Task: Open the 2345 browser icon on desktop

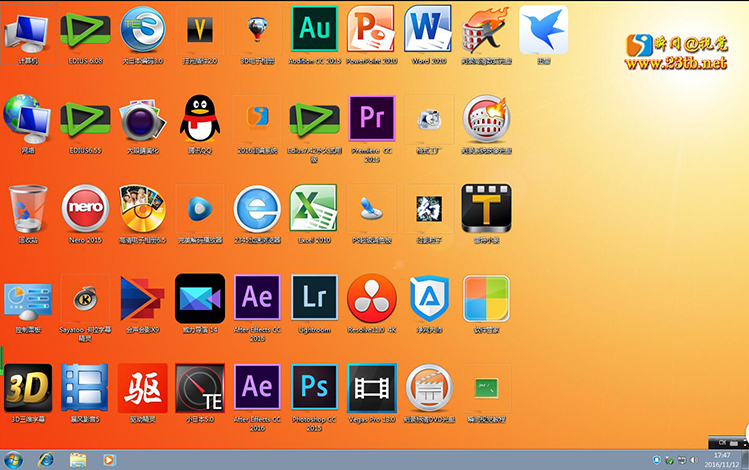Action: coord(257,209)
